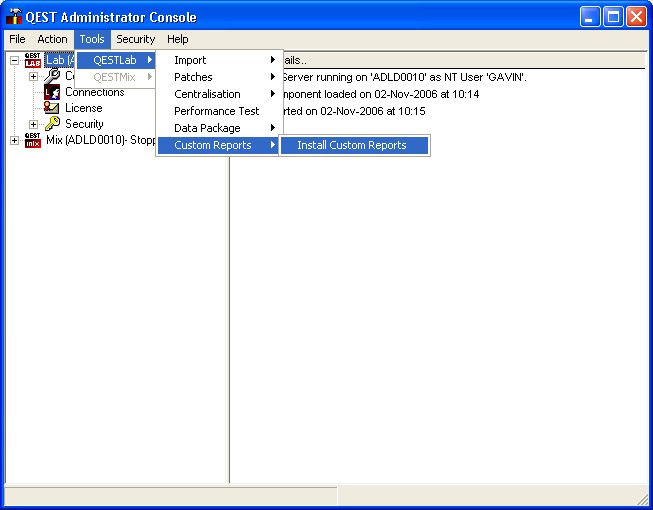Click the Security key icon

[x=52, y=124]
